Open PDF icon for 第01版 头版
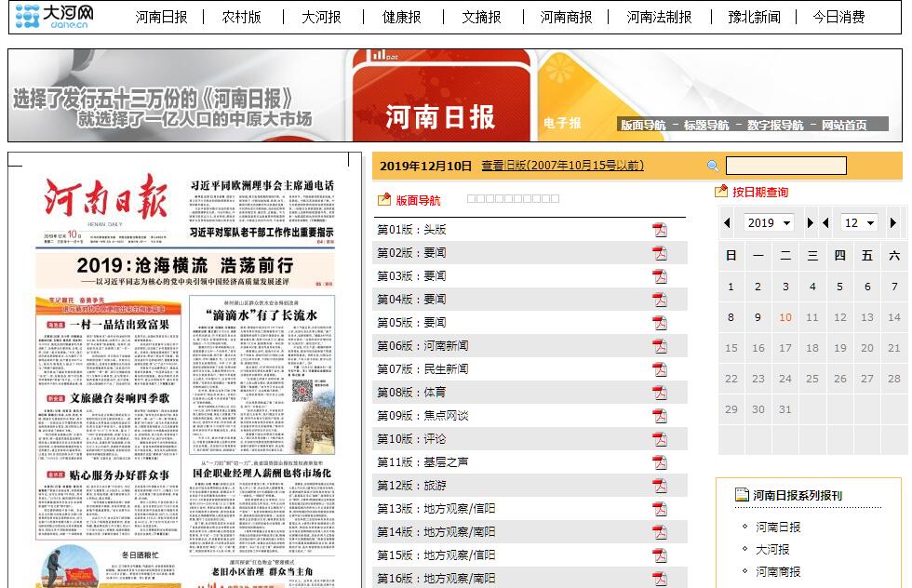The height and width of the screenshot is (588, 912). [x=660, y=230]
